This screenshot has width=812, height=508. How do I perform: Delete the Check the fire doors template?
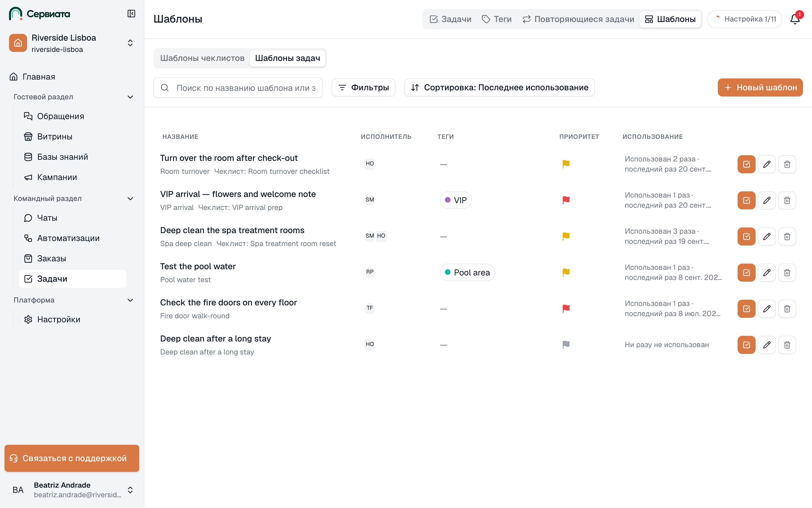(x=787, y=309)
